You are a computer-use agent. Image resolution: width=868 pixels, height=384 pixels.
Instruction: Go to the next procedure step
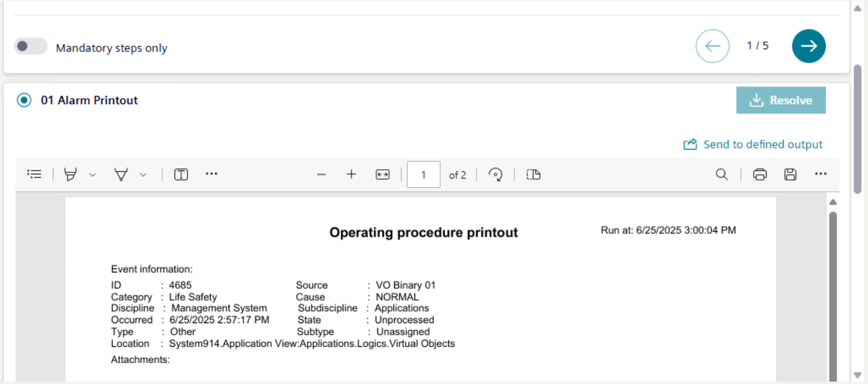pyautogui.click(x=809, y=46)
